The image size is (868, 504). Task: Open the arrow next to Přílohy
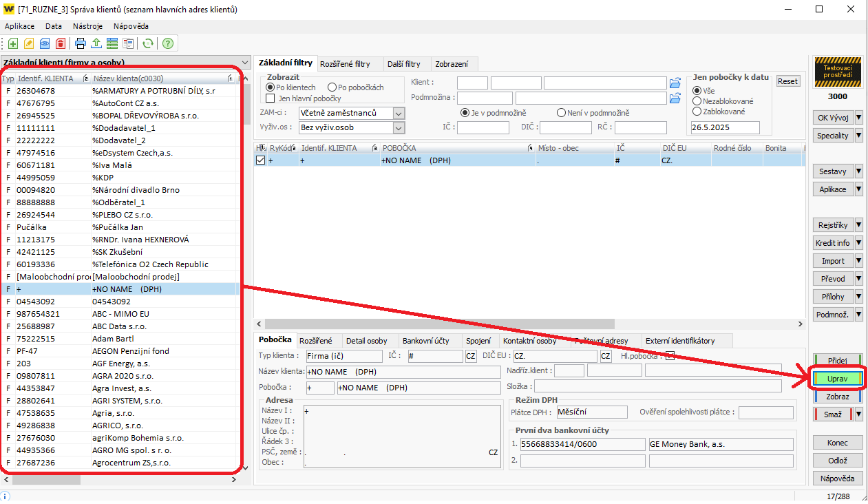coord(858,297)
